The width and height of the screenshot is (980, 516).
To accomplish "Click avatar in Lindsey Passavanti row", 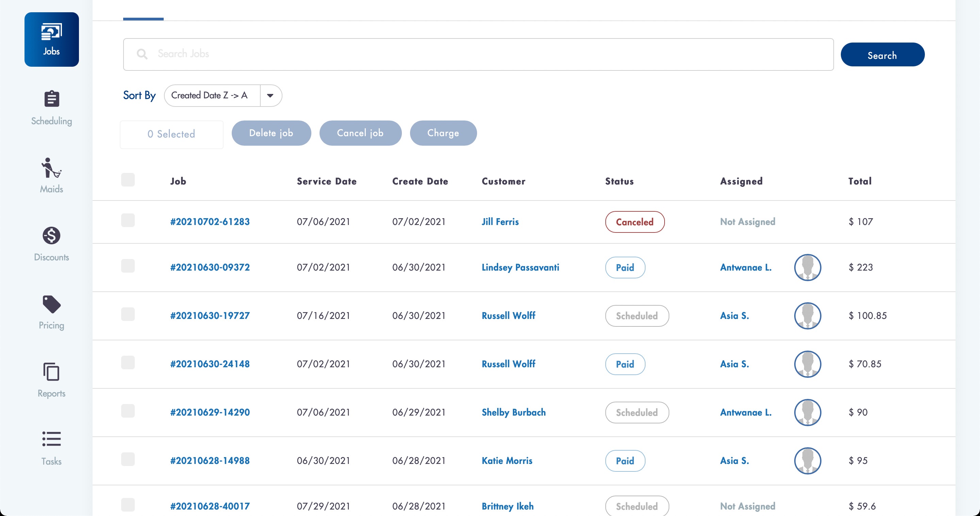I will click(x=807, y=267).
